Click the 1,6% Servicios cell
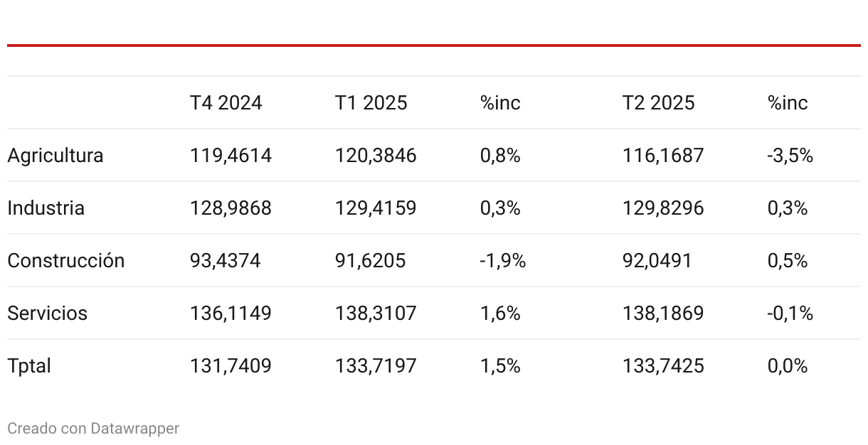868x445 pixels. pos(500,313)
